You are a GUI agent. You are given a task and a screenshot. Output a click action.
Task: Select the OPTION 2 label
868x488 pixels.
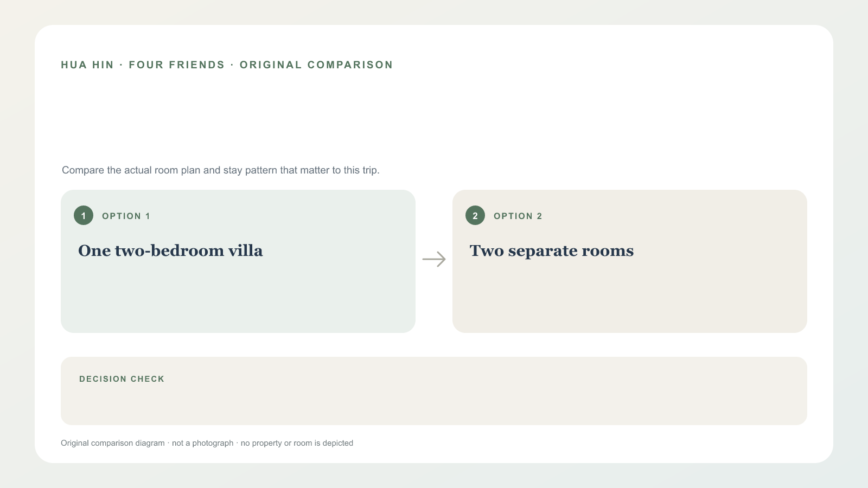(518, 216)
